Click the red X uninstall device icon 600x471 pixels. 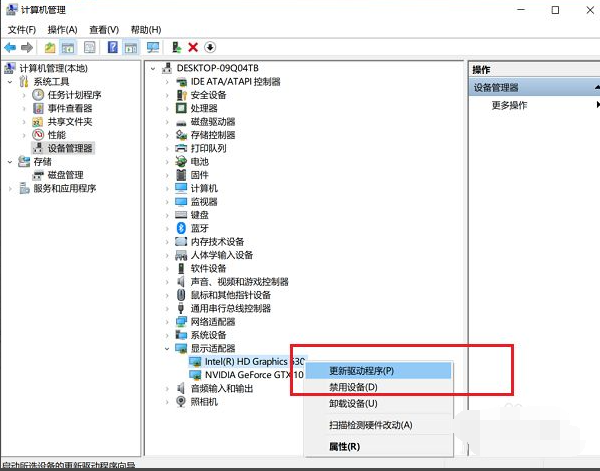pyautogui.click(x=193, y=47)
